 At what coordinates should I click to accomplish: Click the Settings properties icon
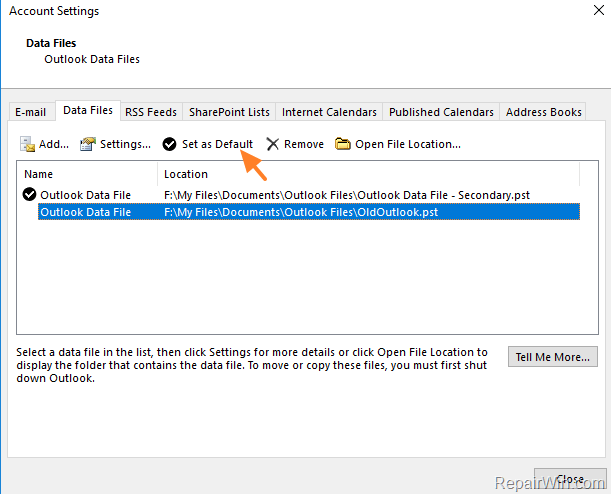tap(88, 144)
